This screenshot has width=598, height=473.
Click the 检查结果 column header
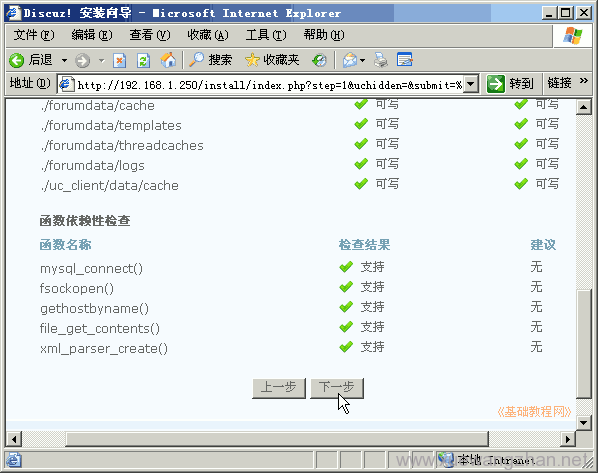coord(365,245)
